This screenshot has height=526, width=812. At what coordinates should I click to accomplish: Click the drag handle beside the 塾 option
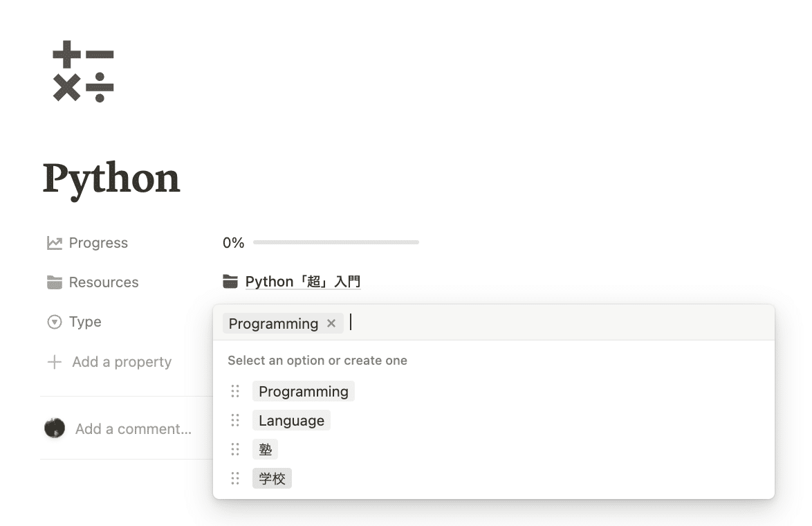(235, 449)
